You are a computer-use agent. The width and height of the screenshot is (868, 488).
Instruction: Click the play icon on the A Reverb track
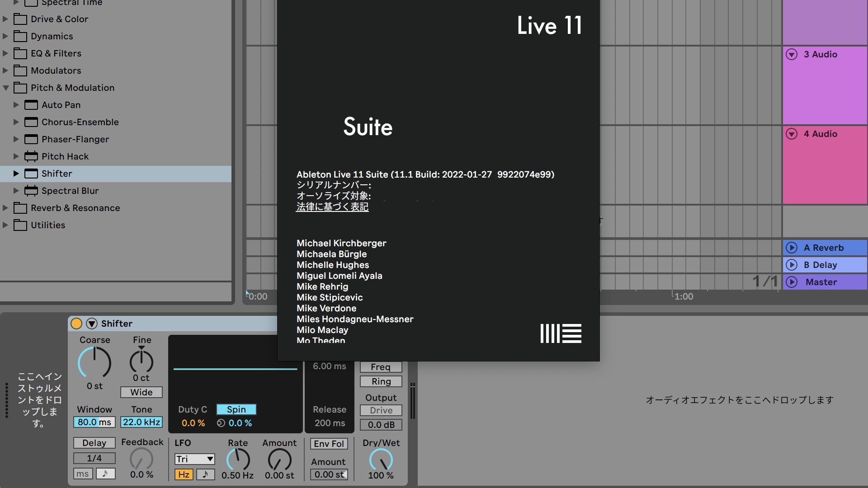click(792, 248)
